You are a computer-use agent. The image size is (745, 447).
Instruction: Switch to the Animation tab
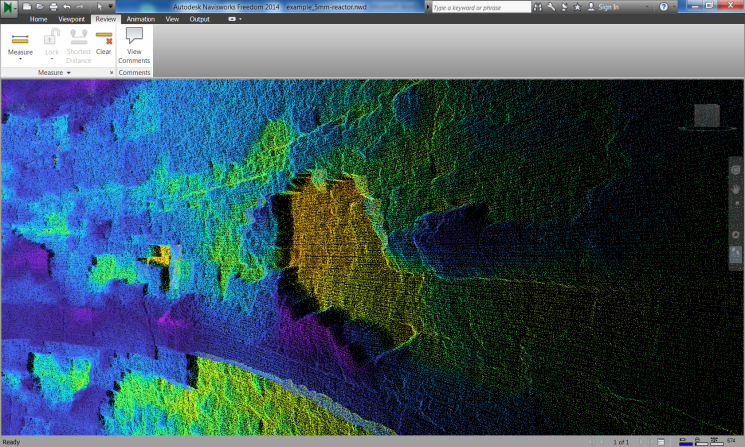[x=139, y=19]
